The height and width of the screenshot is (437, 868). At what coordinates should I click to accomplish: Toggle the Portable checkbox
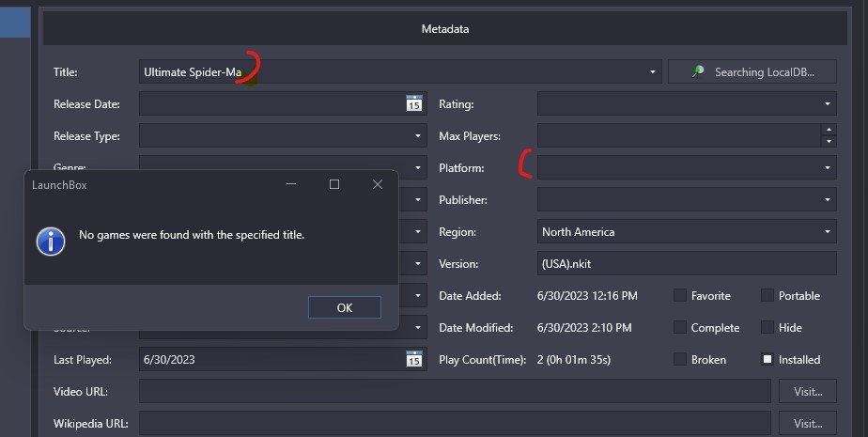[767, 295]
